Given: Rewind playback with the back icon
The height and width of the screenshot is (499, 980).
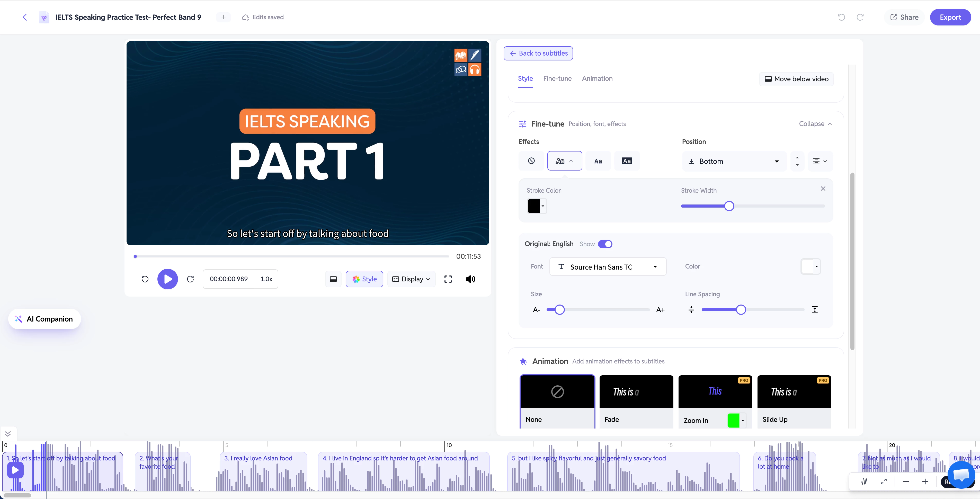Looking at the screenshot, I should (x=145, y=279).
